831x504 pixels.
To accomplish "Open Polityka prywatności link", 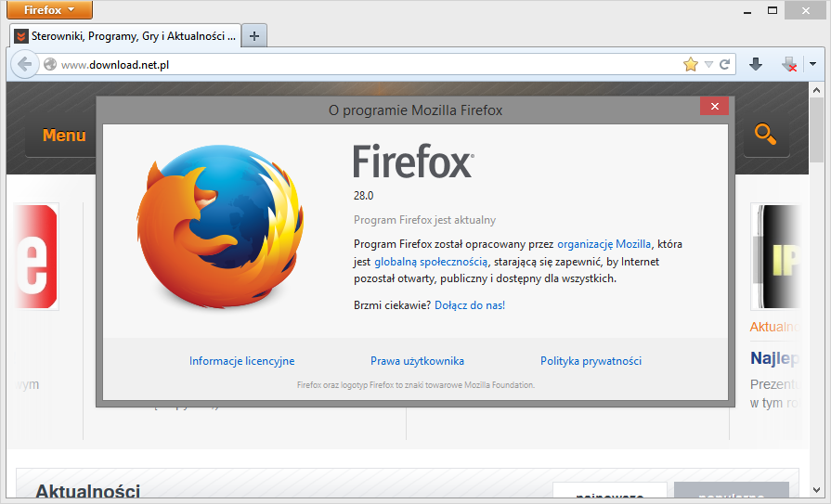I will (591, 361).
